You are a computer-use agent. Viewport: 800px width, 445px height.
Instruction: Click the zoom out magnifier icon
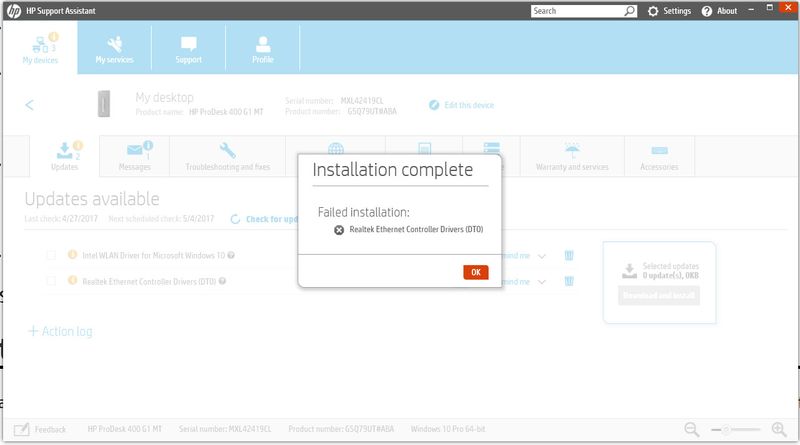(691, 429)
